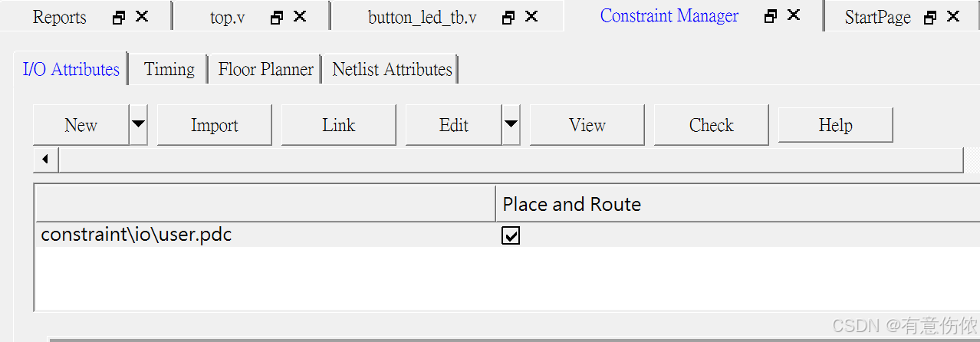Open the Floor Planner tab
Image resolution: width=980 pixels, height=342 pixels.
(265, 69)
